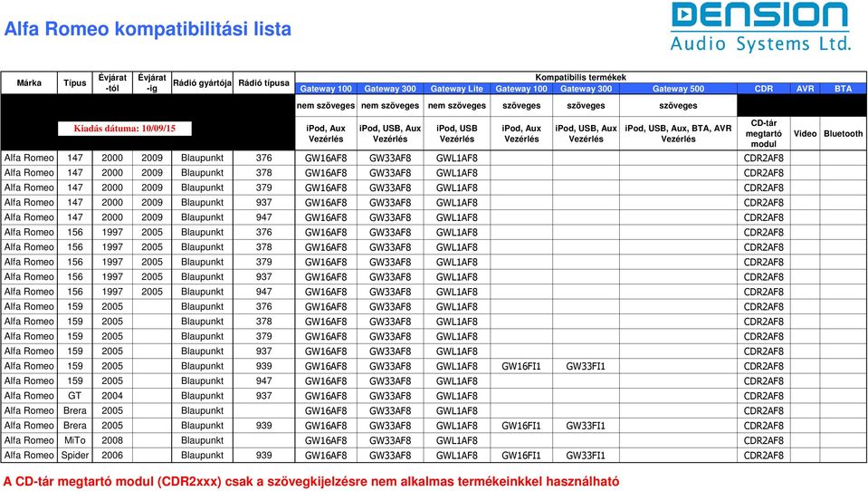The height and width of the screenshot is (491, 868).
Task: Click the year '2004' in GT row
Action: [112, 396]
